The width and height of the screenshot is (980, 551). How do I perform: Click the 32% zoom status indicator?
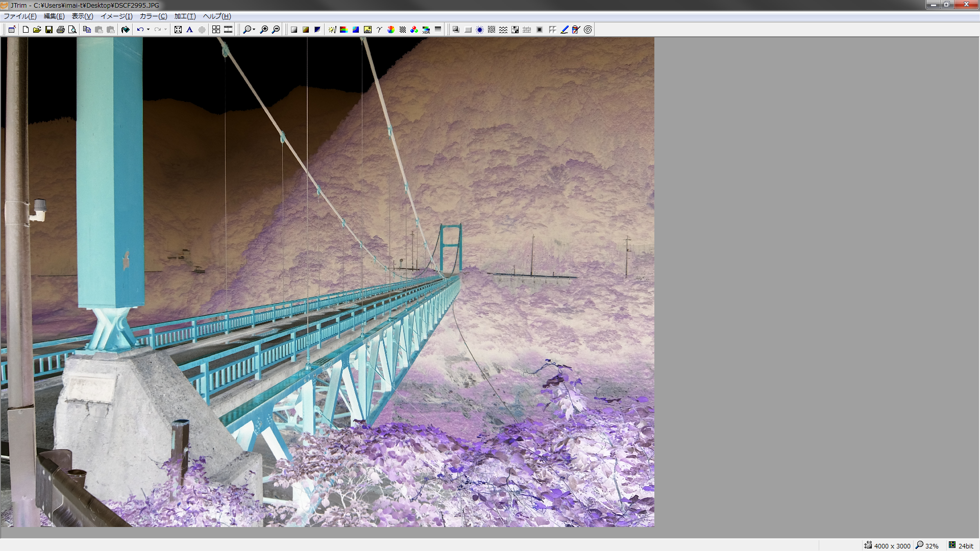pos(927,545)
